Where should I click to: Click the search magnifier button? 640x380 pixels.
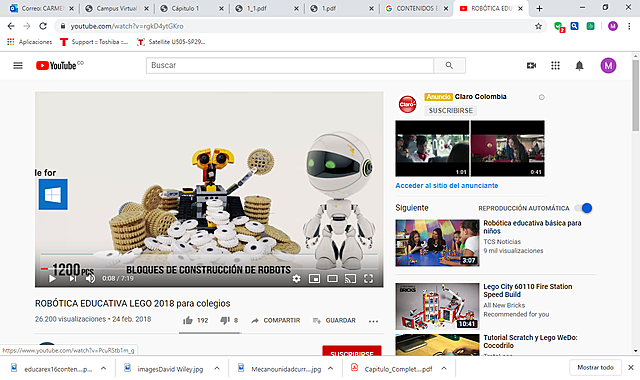click(x=449, y=65)
